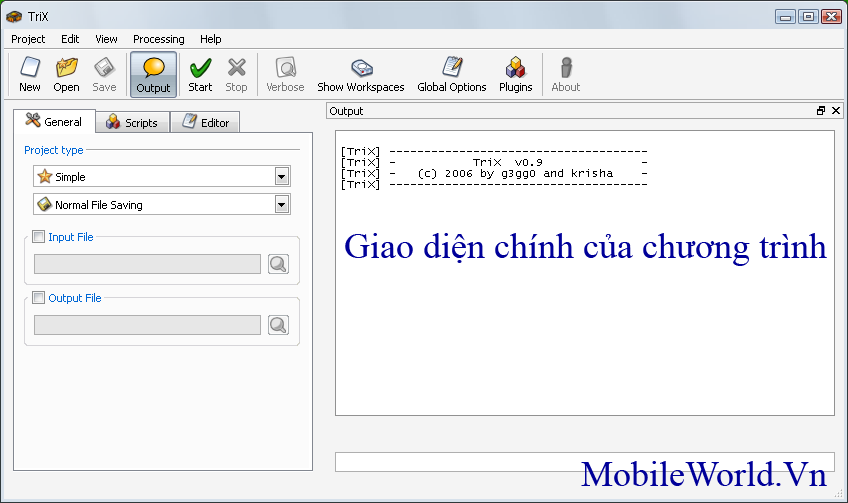The width and height of the screenshot is (848, 503).
Task: Toggle the Output panel toolbar button
Action: (x=153, y=74)
